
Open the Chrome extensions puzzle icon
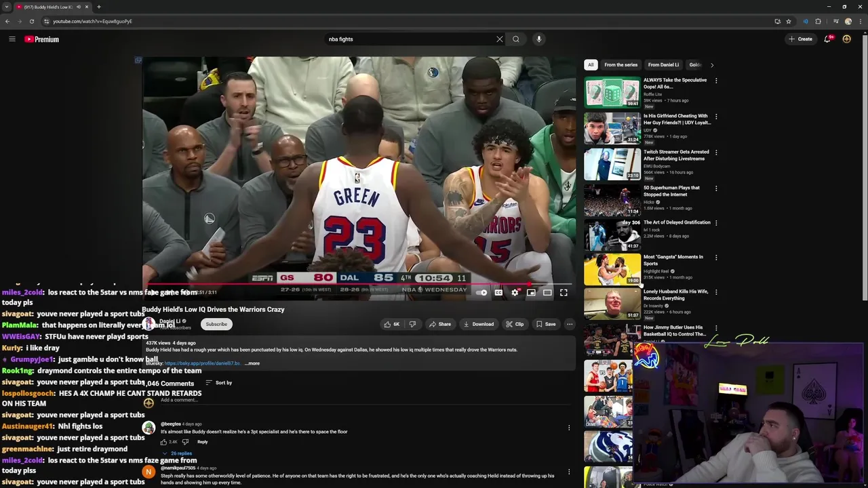point(818,21)
